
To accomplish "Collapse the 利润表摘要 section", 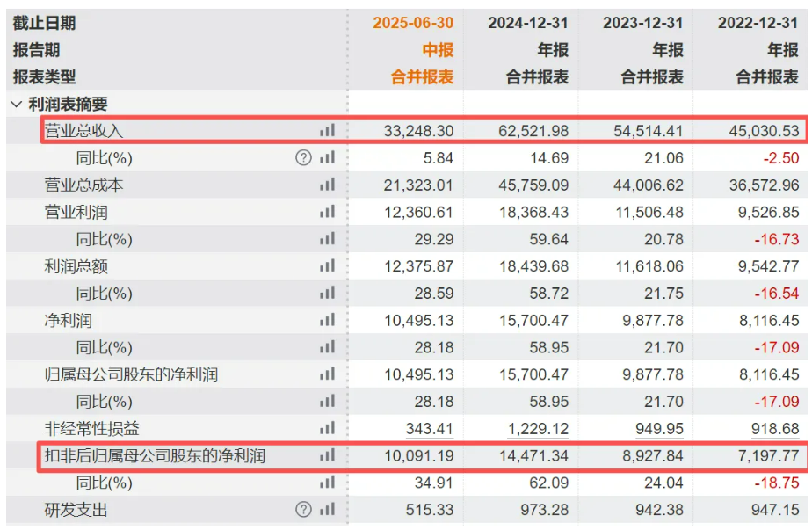I will 16,105.
